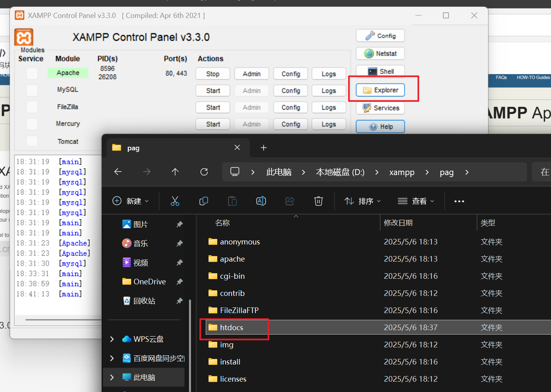Refresh the pag folder view
Viewport: 551px width, 392px height.
[204, 172]
